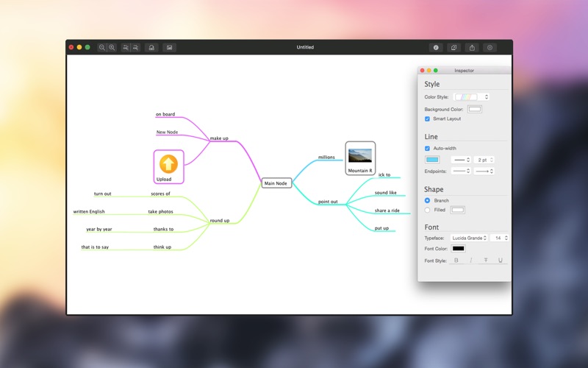Open the font size 14 dropdown
588x368 pixels.
pyautogui.click(x=500, y=238)
